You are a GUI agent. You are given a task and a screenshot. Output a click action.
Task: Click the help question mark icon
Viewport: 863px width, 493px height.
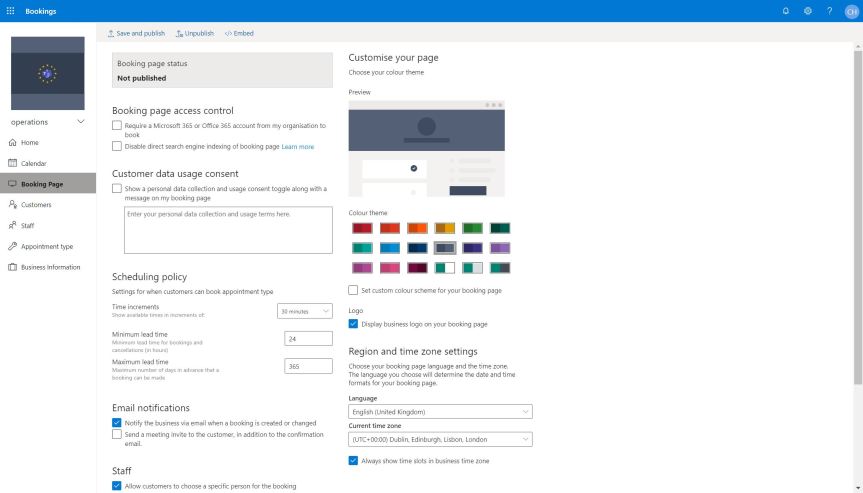[x=829, y=10]
